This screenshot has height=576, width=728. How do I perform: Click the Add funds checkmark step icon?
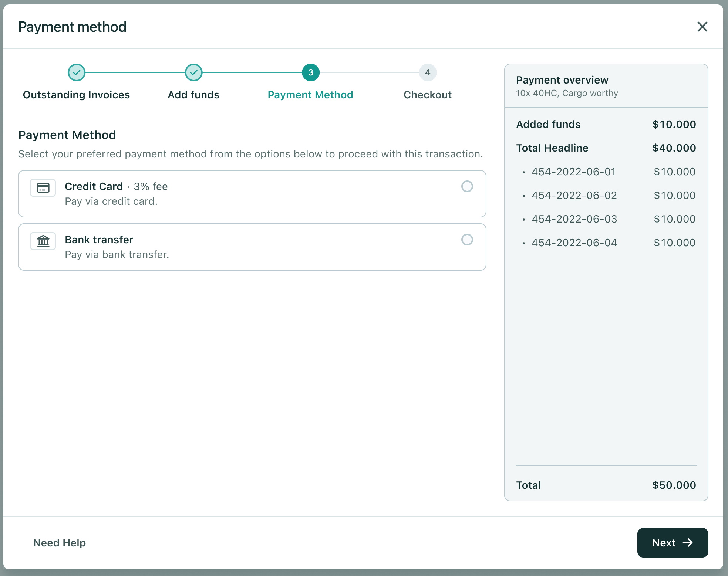(x=193, y=72)
